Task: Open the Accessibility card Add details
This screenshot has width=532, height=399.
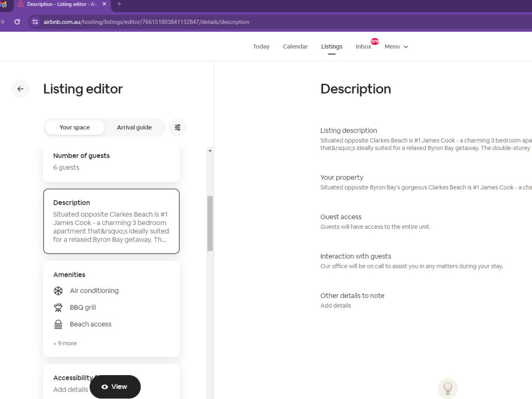Action: point(71,389)
